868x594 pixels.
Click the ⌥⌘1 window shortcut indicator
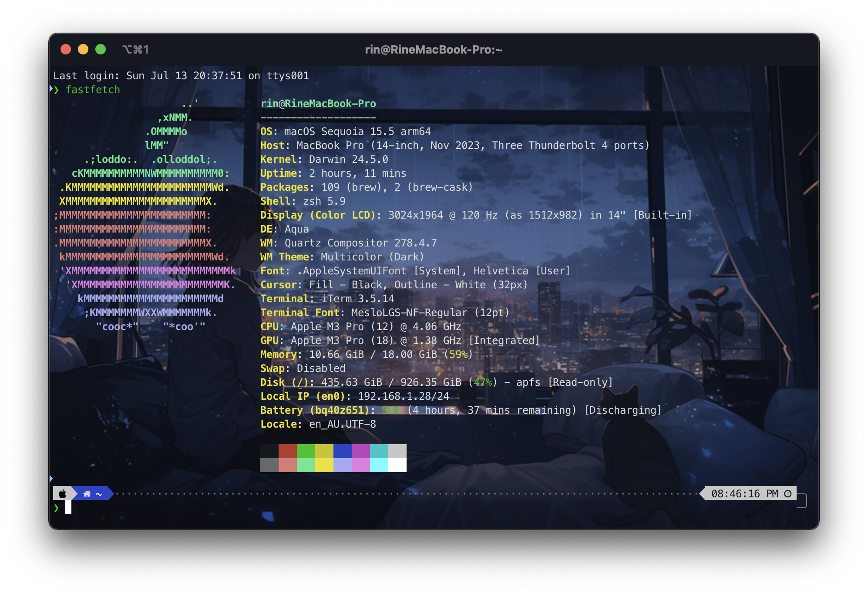coord(135,50)
